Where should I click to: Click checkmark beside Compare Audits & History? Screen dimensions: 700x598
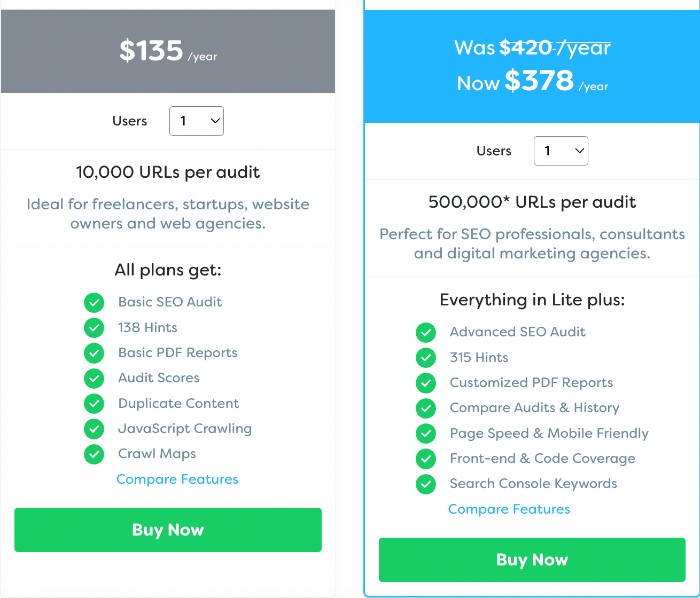tap(426, 408)
